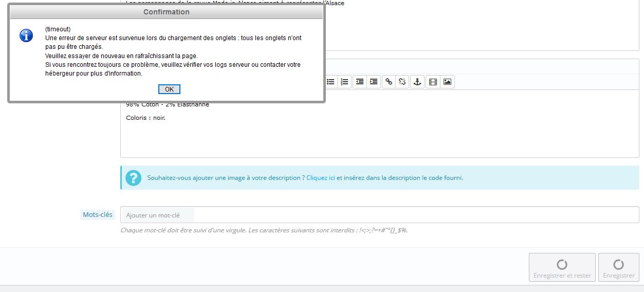Open the 'Cliquez ici' link
This screenshot has height=292, width=644.
click(321, 178)
